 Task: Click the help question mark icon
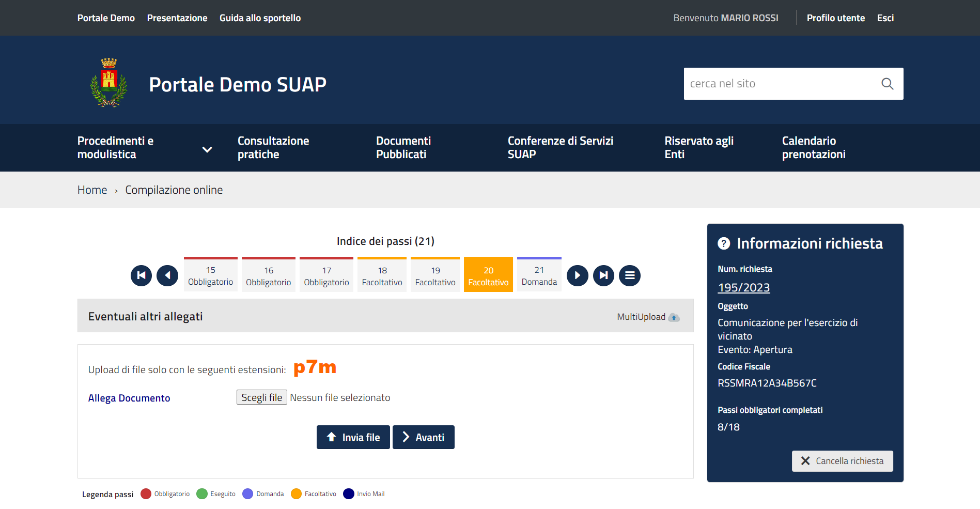(724, 243)
